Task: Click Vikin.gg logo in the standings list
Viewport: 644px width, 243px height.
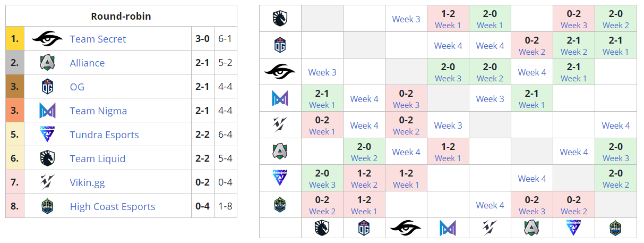Action: (47, 182)
